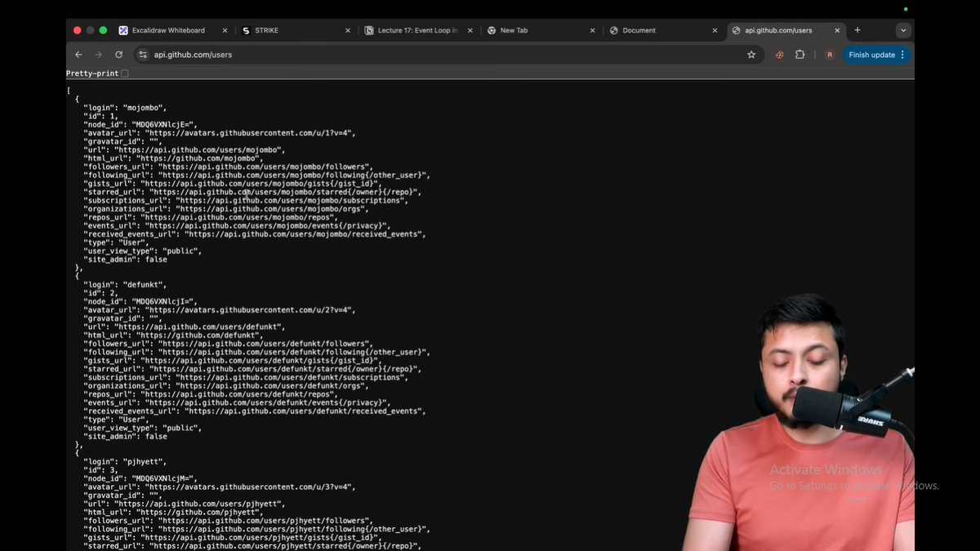
Task: Switch to Lecture 17: Event Loop tab
Action: point(418,30)
